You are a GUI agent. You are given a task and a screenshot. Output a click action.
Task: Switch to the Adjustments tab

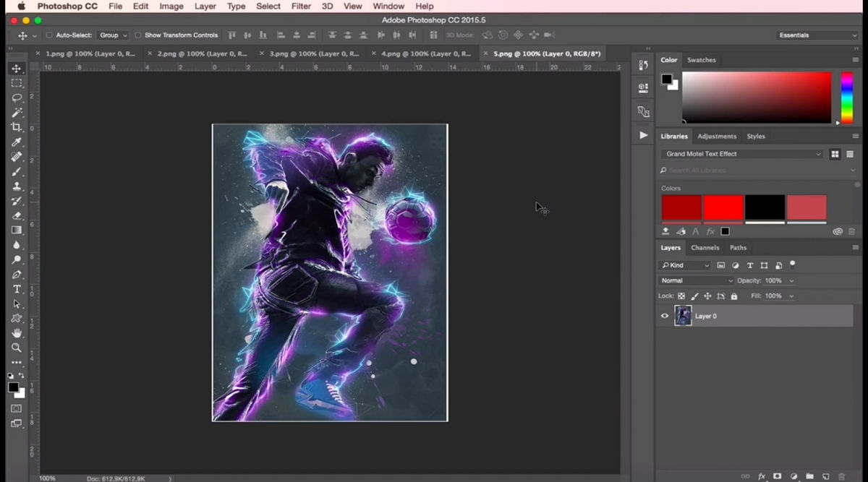tap(717, 136)
